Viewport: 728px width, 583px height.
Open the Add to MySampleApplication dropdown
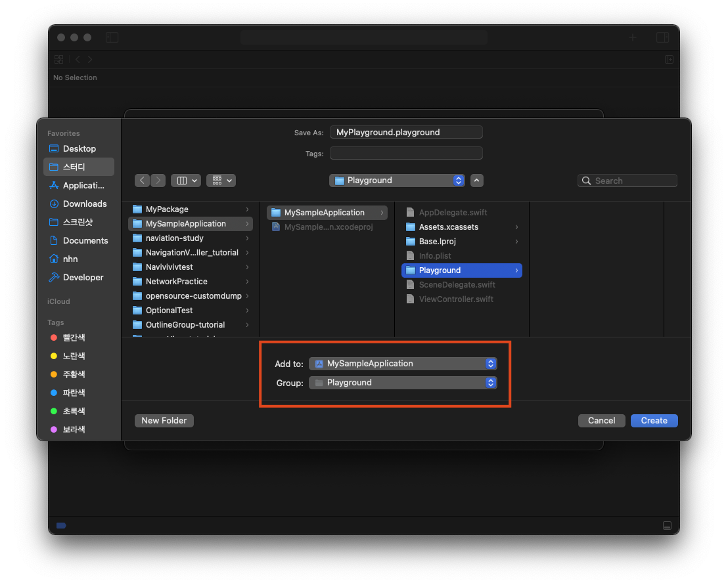click(x=403, y=364)
